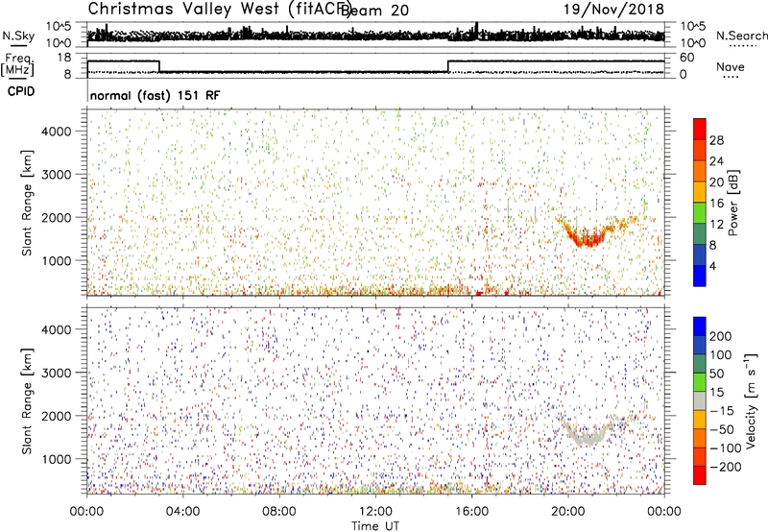Click the 'Christmas Valley West (fitACF)' plot title
The height and width of the screenshot is (532, 768).
pyautogui.click(x=220, y=9)
